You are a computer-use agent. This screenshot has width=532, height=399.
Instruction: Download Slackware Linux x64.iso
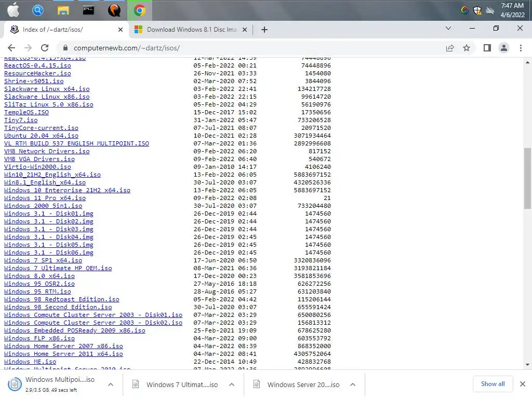click(x=47, y=89)
